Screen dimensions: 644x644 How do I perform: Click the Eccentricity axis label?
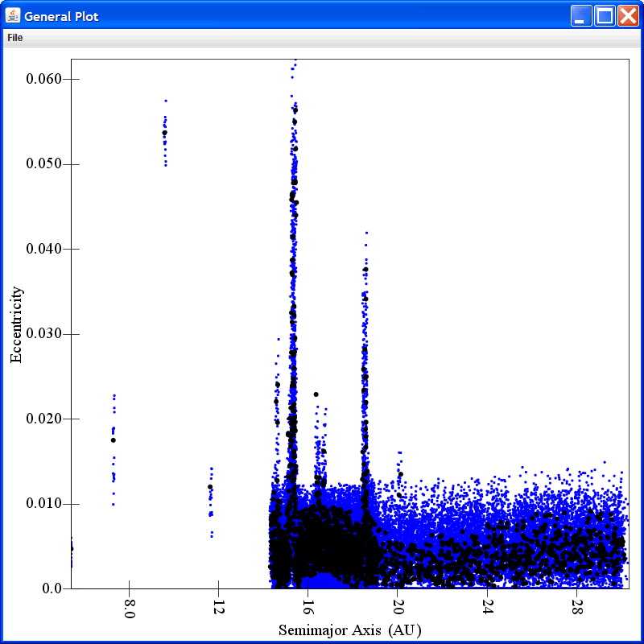click(x=16, y=324)
